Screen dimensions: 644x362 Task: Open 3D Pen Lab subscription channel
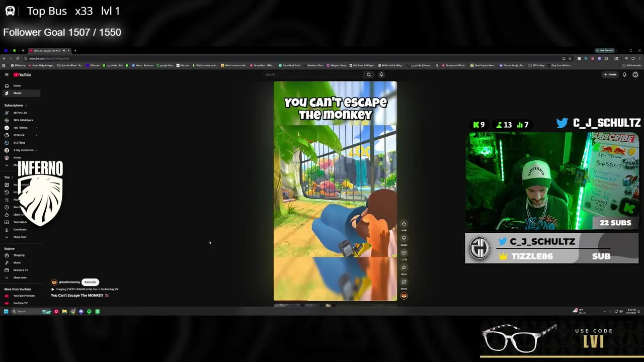[x=20, y=113]
